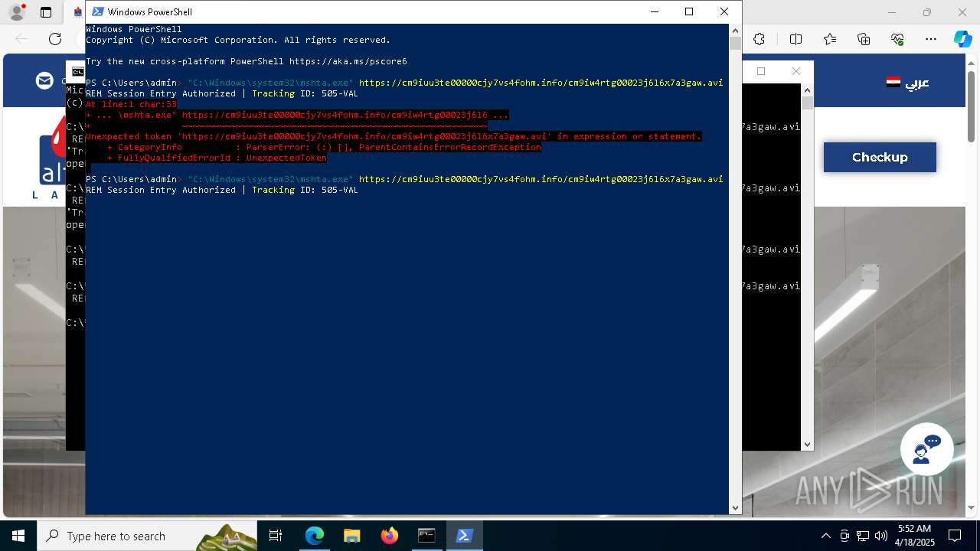The image size is (980, 551).
Task: Maximize the PowerShell window
Action: pos(689,11)
